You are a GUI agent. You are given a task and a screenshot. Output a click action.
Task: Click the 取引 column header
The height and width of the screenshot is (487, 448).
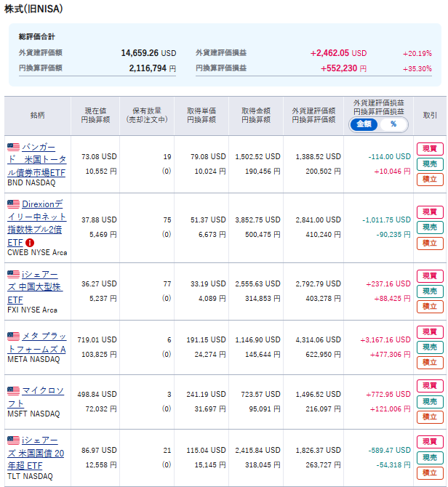(430, 116)
